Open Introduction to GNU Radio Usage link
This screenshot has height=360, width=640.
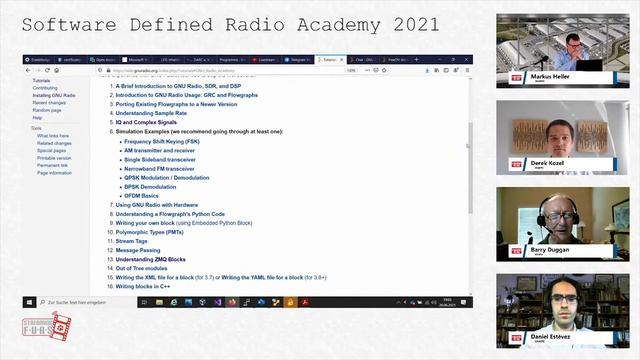click(187, 95)
